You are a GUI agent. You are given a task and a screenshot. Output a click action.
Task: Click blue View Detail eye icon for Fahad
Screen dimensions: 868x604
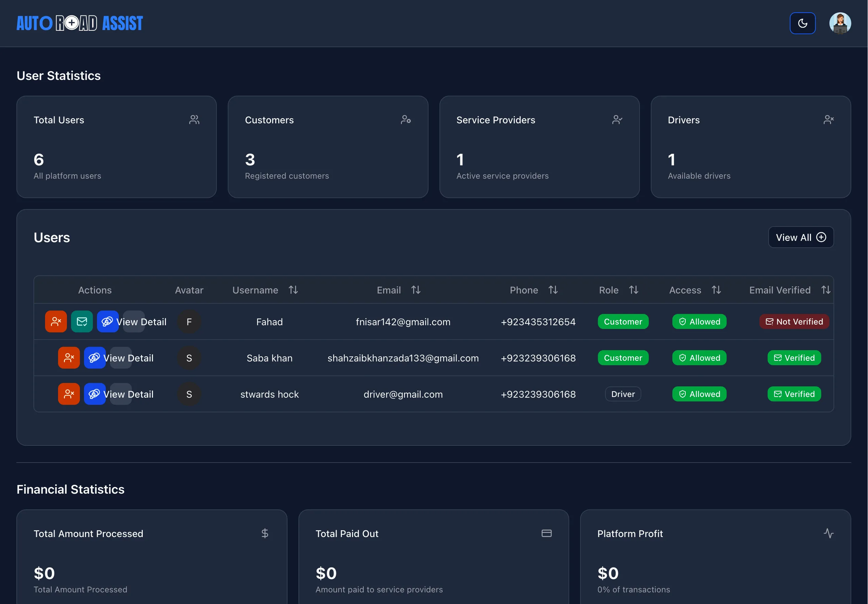pos(107,321)
